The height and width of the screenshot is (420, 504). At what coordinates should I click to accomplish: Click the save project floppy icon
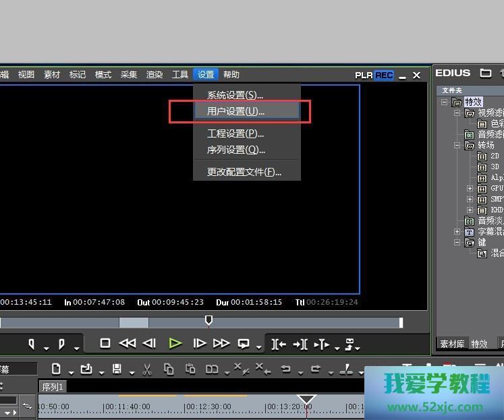117,369
